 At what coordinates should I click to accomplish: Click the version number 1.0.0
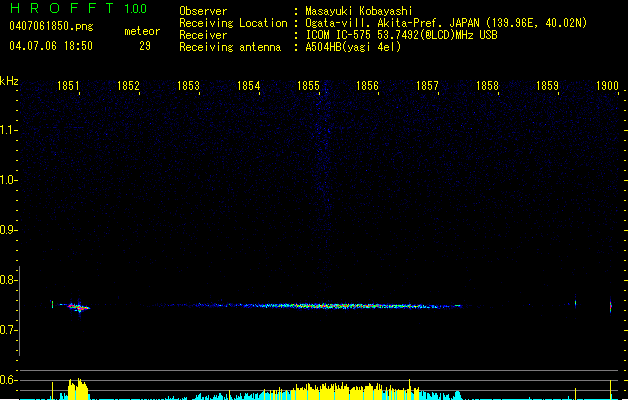coord(135,8)
